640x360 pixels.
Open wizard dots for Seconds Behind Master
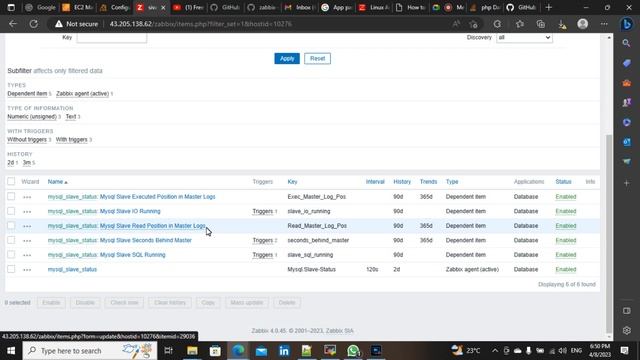[27, 240]
